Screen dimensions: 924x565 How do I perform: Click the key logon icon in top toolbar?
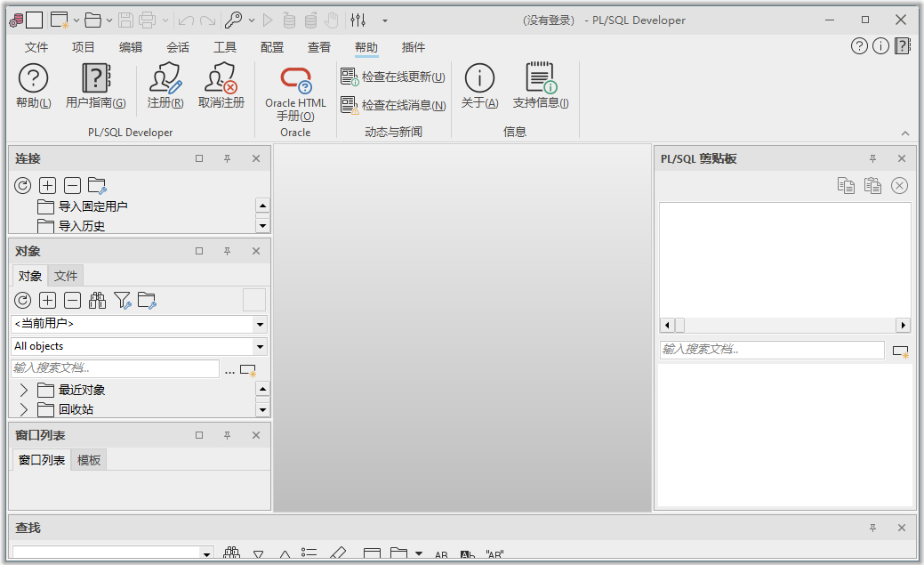coord(233,20)
